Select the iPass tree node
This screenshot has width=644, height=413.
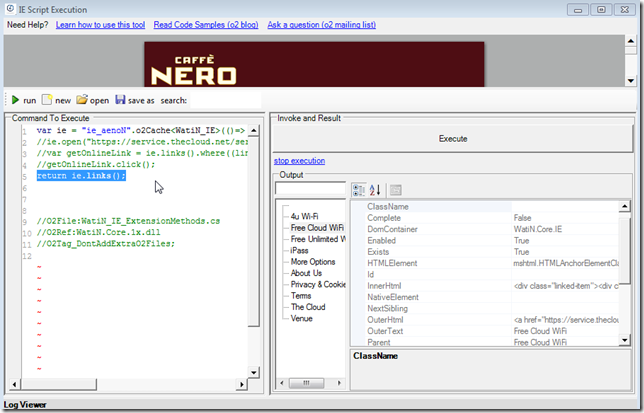point(302,250)
